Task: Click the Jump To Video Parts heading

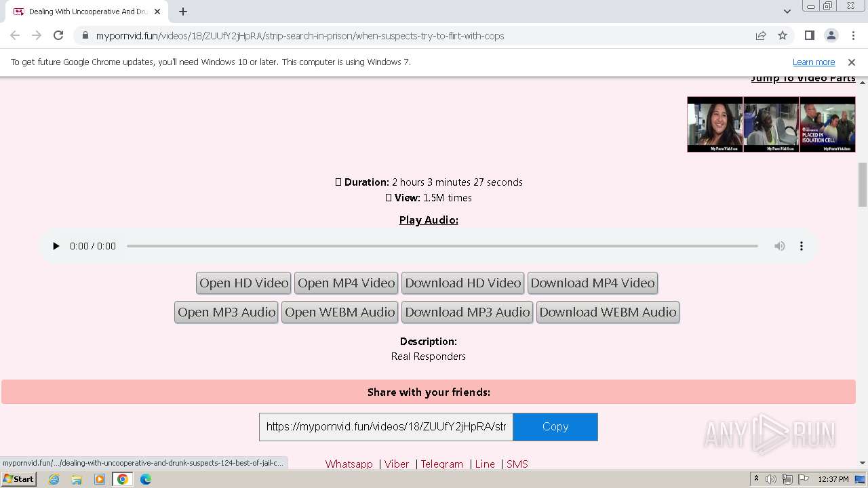Action: coord(803,79)
